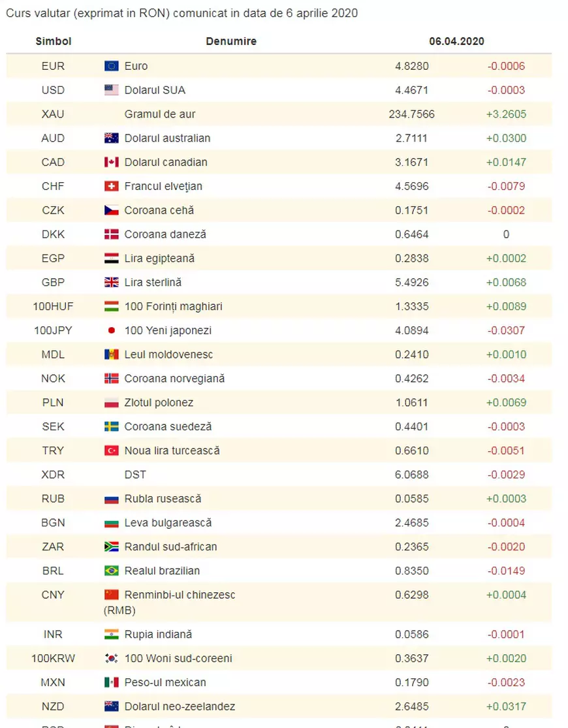Select the Gramul de aur row name
This screenshot has height=728, width=568.
point(160,114)
